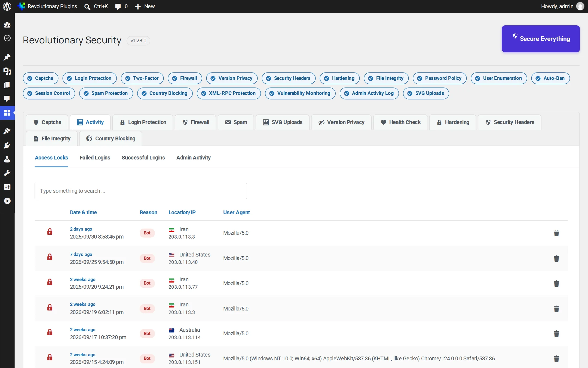Focus the Type something to search field
The width and height of the screenshot is (588, 368).
(141, 191)
